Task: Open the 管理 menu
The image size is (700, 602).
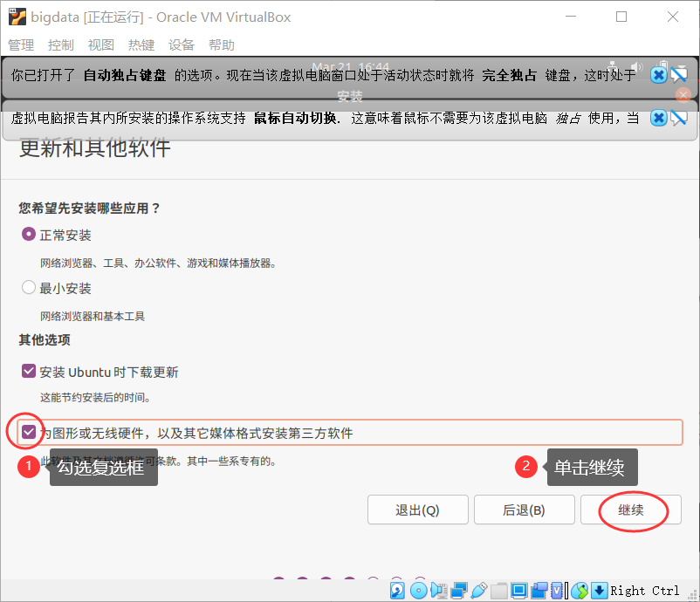Action: click(x=21, y=44)
